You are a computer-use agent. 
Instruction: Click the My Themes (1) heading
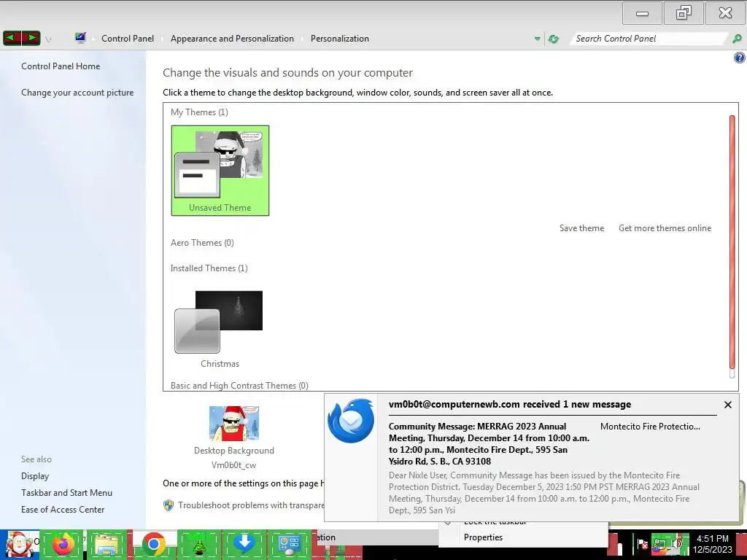[x=199, y=112]
